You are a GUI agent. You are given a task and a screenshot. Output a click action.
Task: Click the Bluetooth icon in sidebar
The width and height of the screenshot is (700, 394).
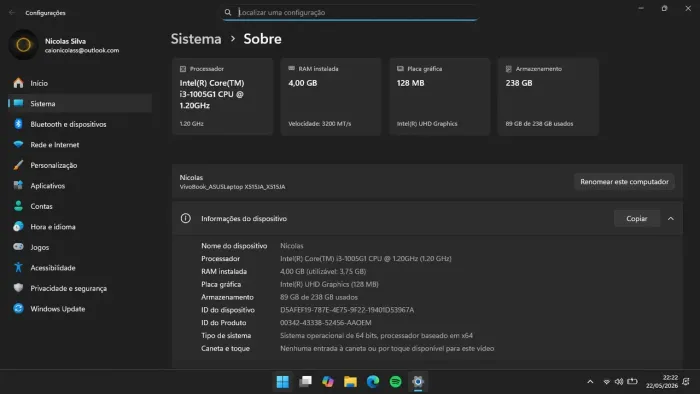[x=18, y=124]
